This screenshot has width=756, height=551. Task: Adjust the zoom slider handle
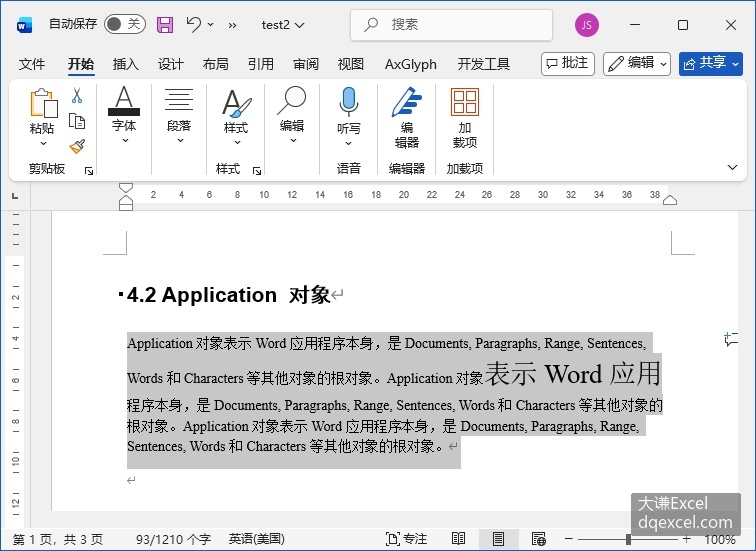(628, 538)
